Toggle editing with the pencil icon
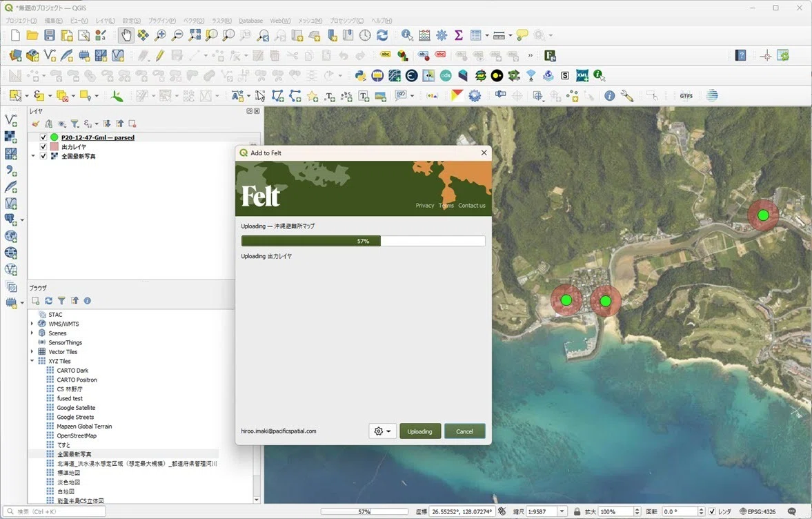812x519 pixels. (160, 55)
